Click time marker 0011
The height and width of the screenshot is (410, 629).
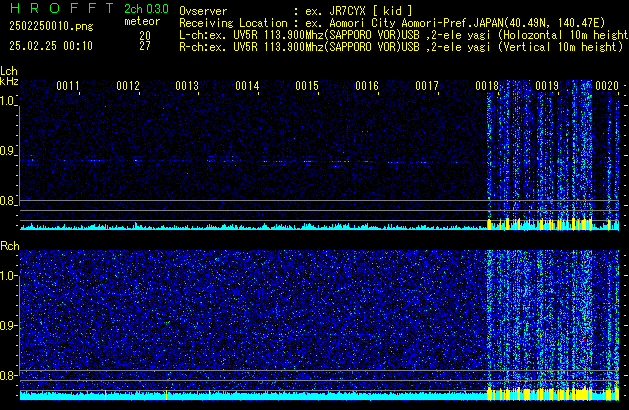coord(68,86)
